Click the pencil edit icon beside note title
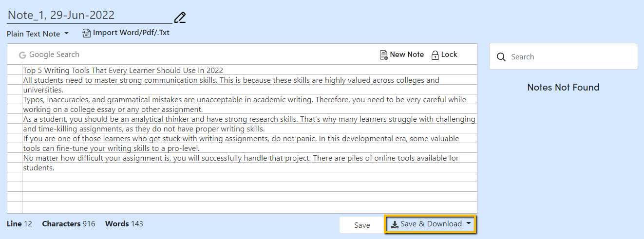Image resolution: width=644 pixels, height=239 pixels. [180, 18]
